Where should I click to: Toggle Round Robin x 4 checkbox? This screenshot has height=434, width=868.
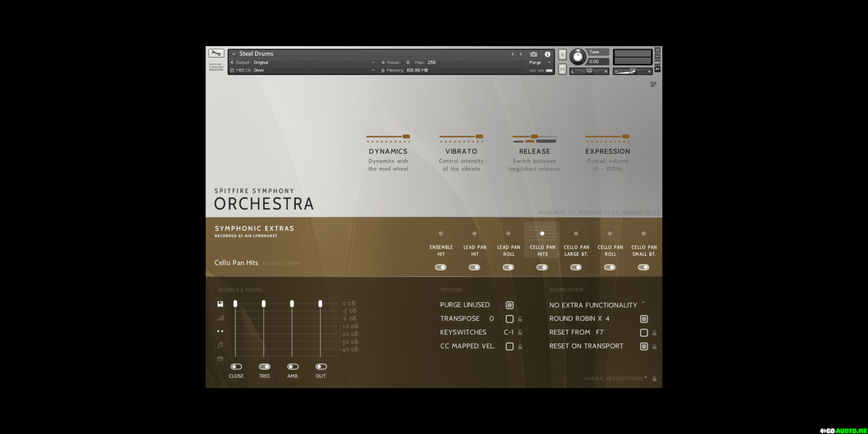(x=644, y=319)
